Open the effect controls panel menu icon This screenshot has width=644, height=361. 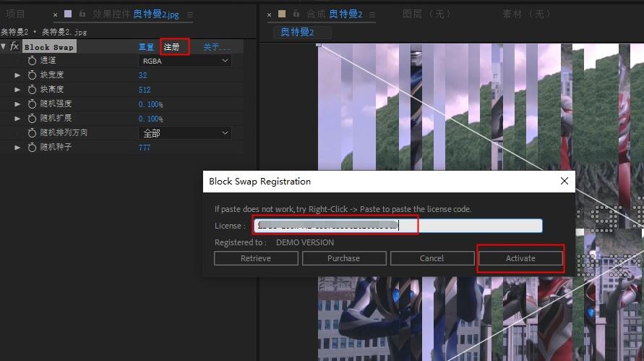190,14
